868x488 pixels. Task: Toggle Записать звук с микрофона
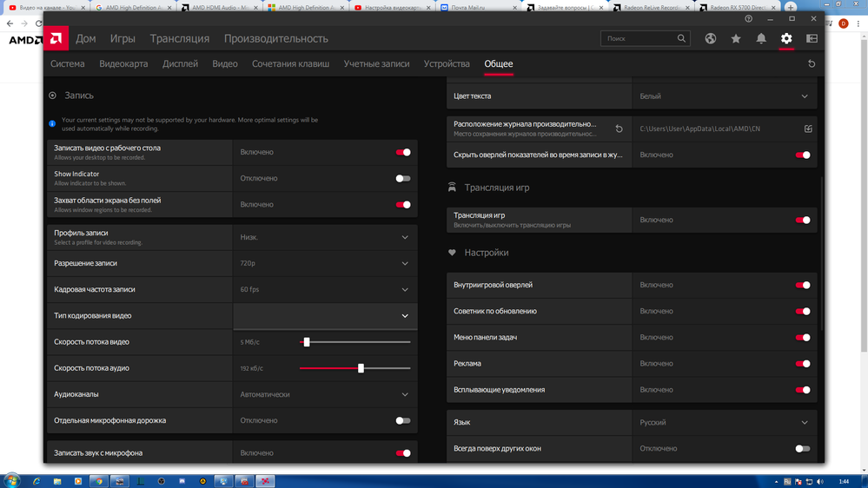click(x=403, y=453)
